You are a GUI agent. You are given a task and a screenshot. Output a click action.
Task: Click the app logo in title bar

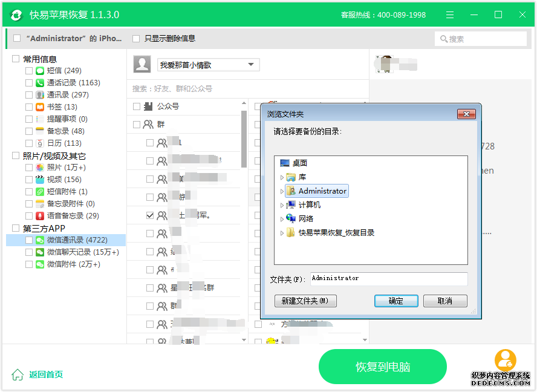[x=16, y=15]
